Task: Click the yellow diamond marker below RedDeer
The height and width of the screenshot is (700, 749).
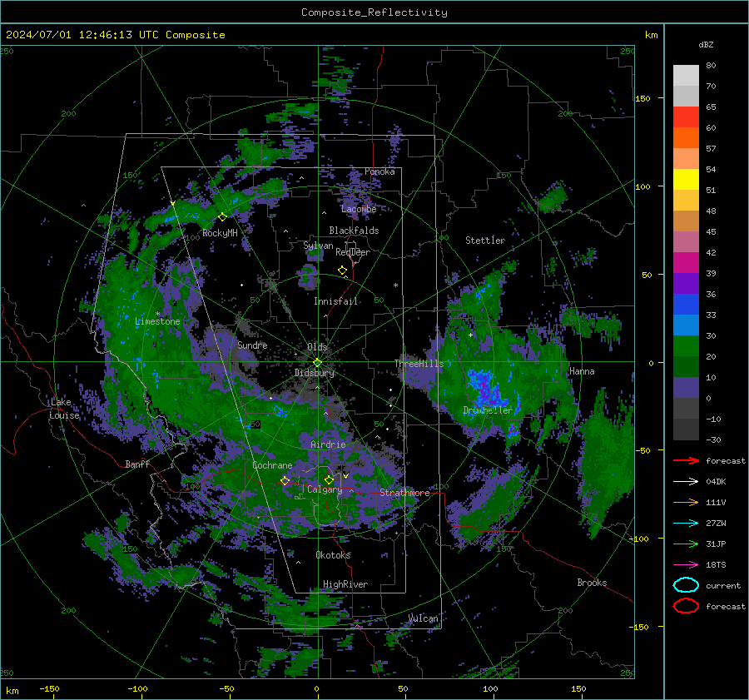Action: coord(342,271)
